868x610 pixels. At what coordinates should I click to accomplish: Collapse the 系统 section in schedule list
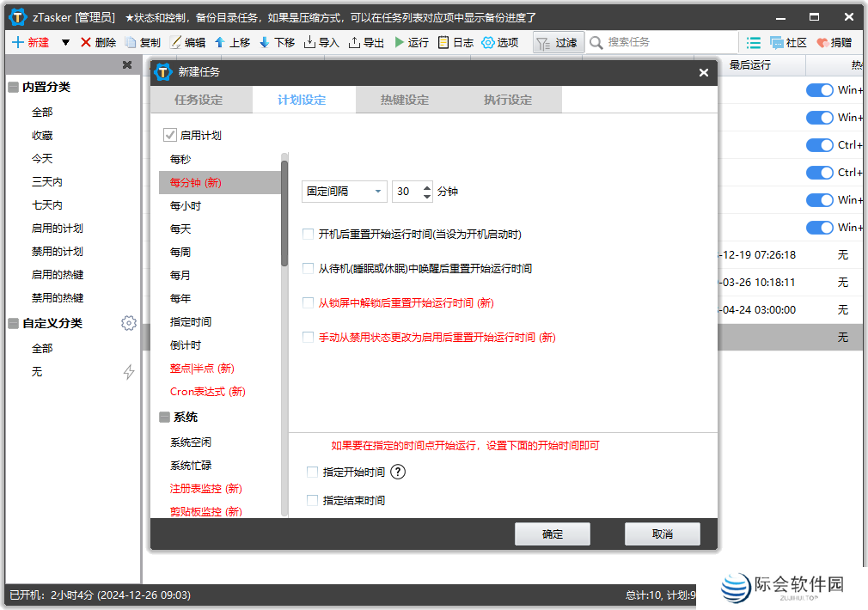point(163,417)
